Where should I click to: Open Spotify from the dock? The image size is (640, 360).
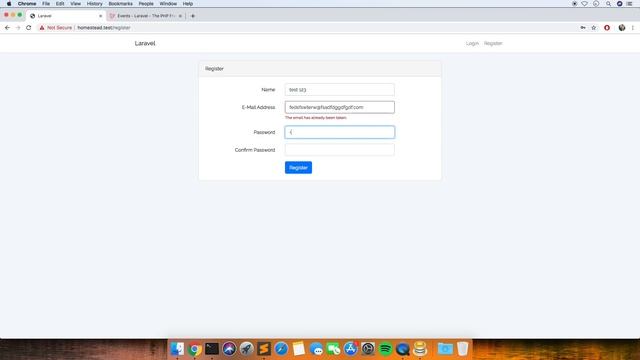[x=385, y=349]
